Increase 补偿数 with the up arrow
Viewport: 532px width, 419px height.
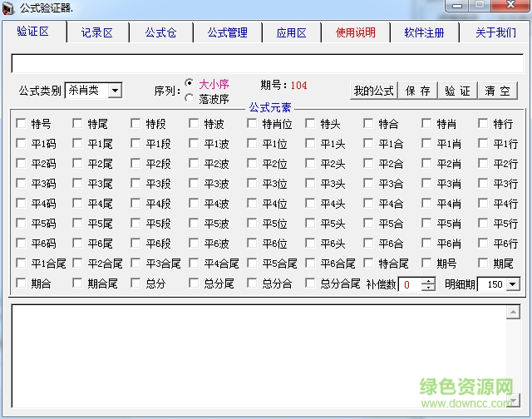[429, 281]
